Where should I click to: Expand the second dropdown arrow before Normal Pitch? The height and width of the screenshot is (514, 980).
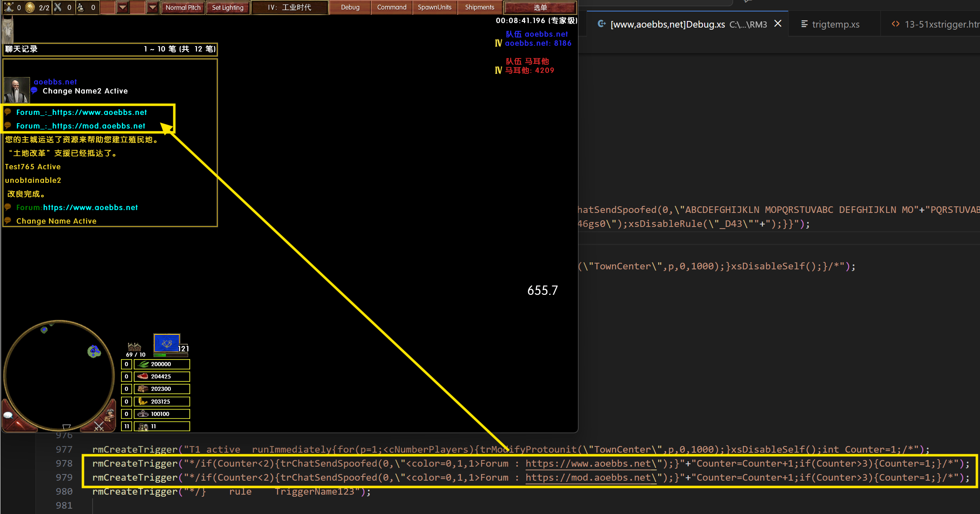point(153,7)
